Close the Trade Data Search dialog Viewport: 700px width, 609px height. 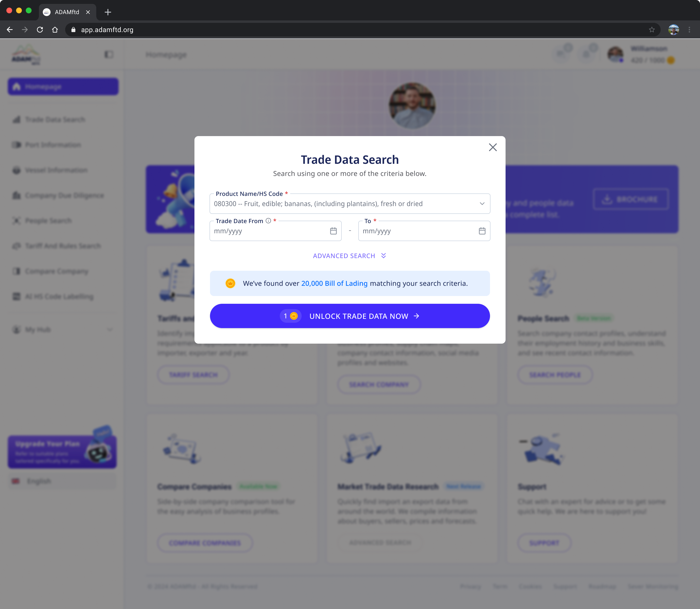click(492, 147)
